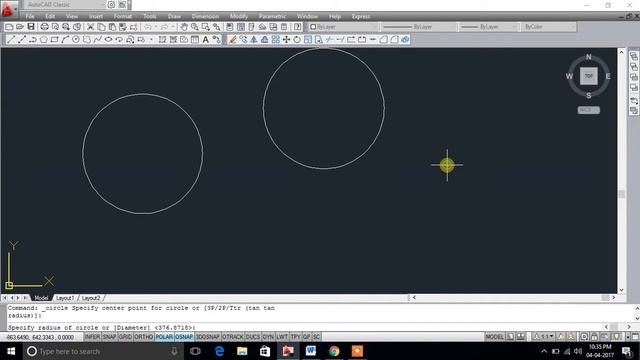Screen dimensions: 640x360
Task: Toggle OSNAP in status bar
Action: (x=184, y=337)
